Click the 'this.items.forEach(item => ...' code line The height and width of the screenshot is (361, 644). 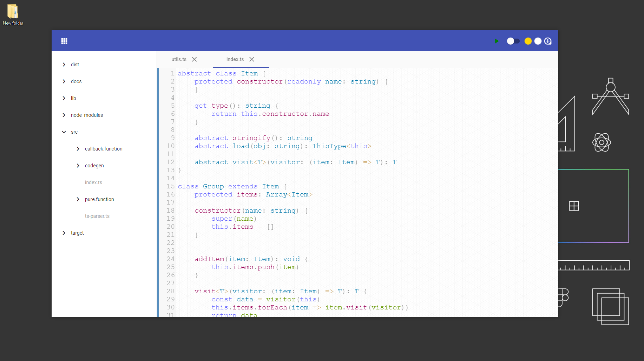(x=310, y=307)
